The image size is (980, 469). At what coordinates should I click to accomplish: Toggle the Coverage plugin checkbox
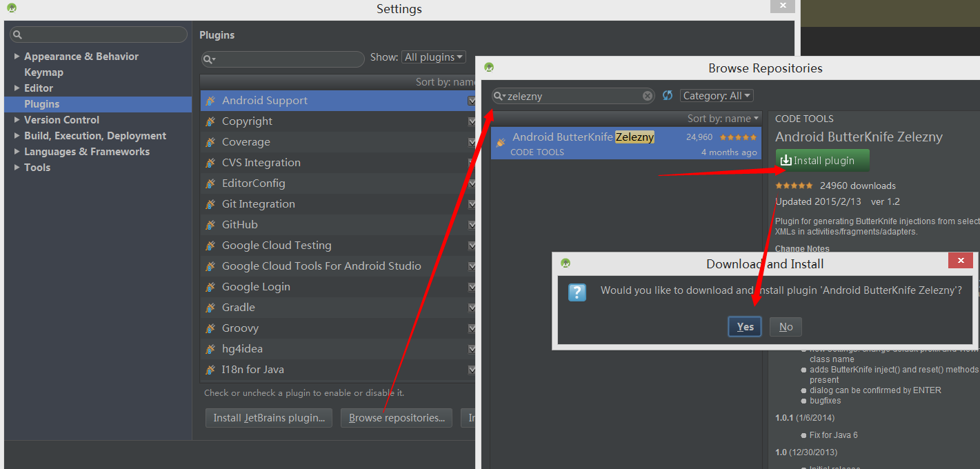point(472,142)
